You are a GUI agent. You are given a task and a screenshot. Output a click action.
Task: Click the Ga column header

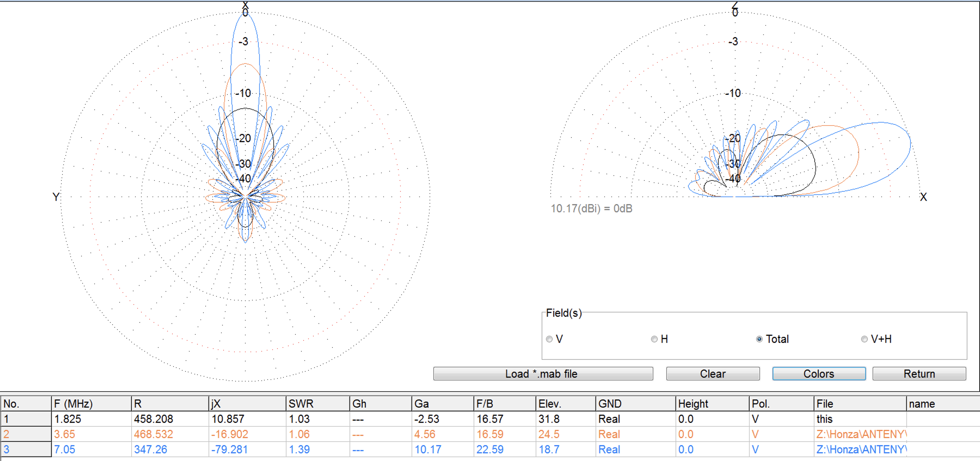pos(442,404)
